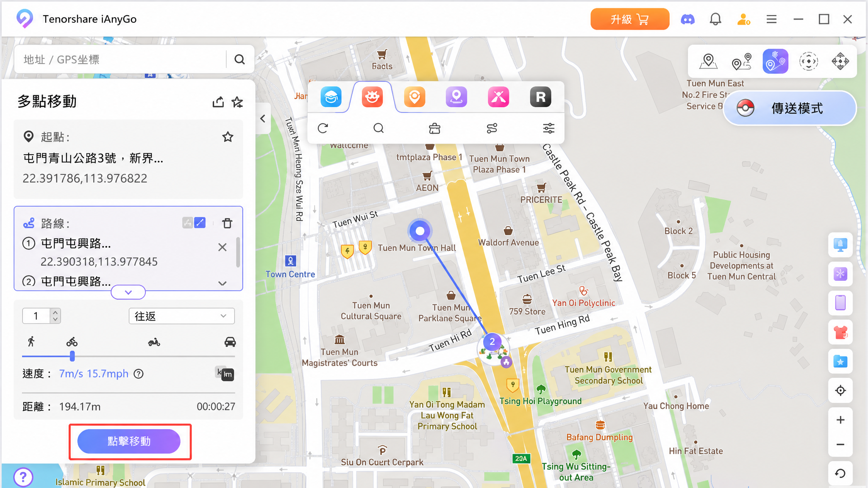The width and height of the screenshot is (868, 488).
Task: Click the monitor icon in right sidebar
Action: [x=840, y=245]
